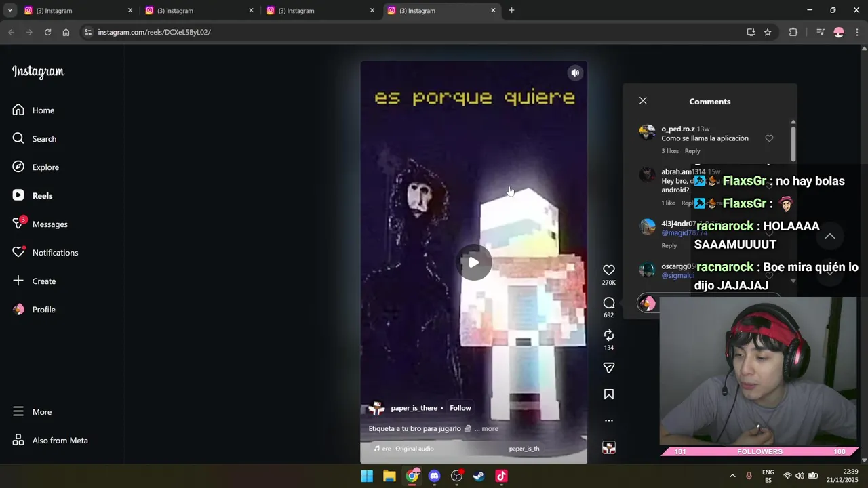This screenshot has height=488, width=868.
Task: Open Instagram Home from sidebar
Action: click(x=34, y=110)
